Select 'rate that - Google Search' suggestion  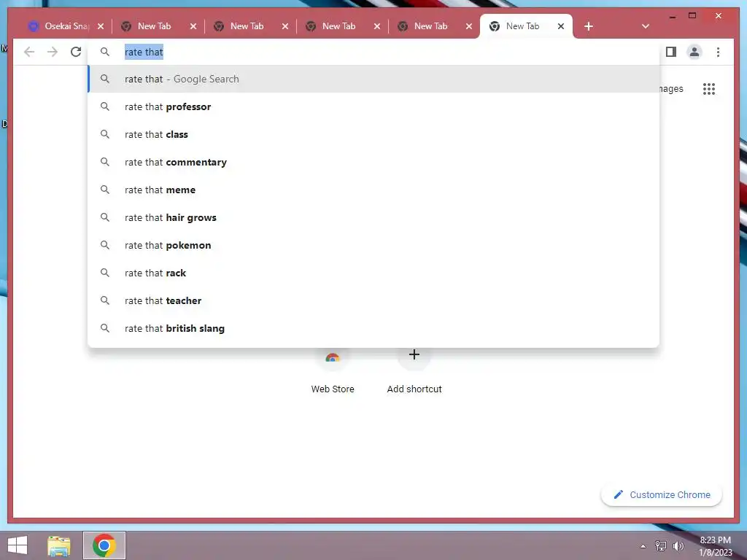tap(373, 79)
